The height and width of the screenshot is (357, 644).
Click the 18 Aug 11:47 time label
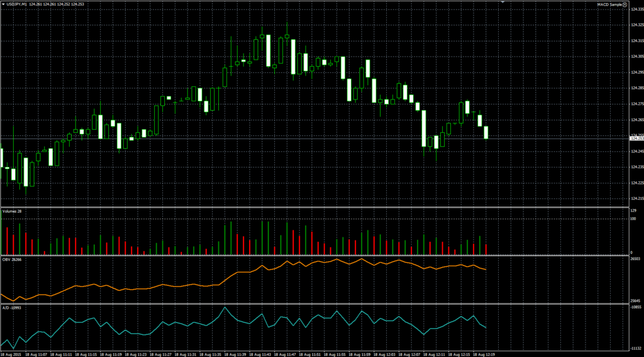[x=286, y=354]
